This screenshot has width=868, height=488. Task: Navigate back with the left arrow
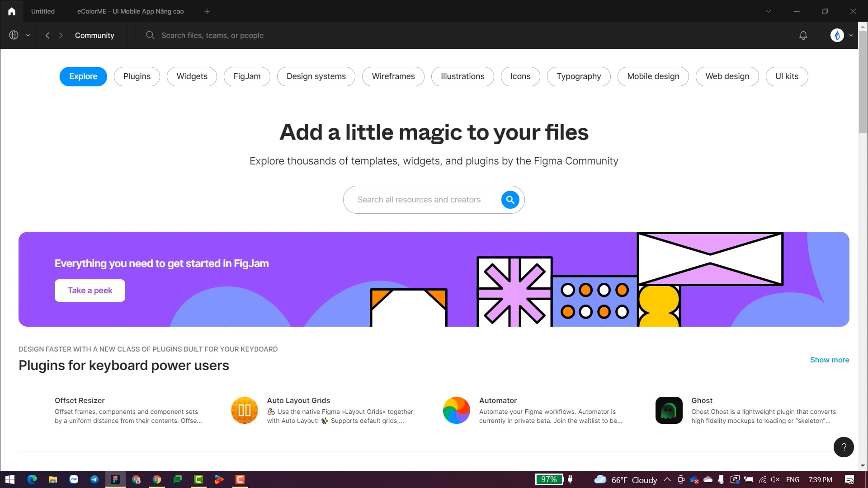[47, 35]
